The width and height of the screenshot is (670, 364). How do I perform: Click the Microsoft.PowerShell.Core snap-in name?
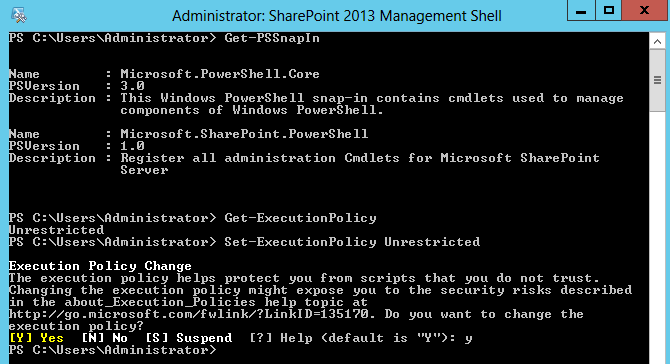click(220, 74)
